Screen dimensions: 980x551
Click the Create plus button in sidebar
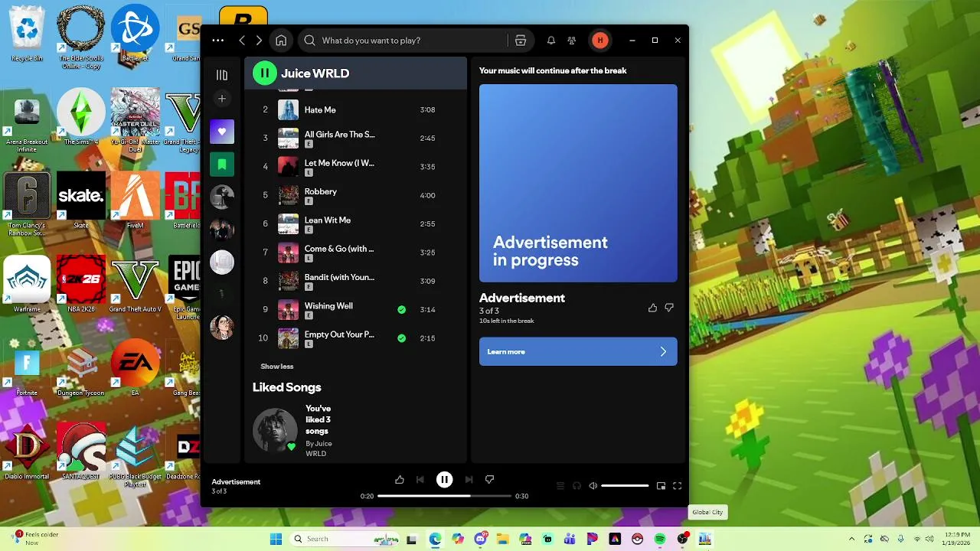(222, 99)
